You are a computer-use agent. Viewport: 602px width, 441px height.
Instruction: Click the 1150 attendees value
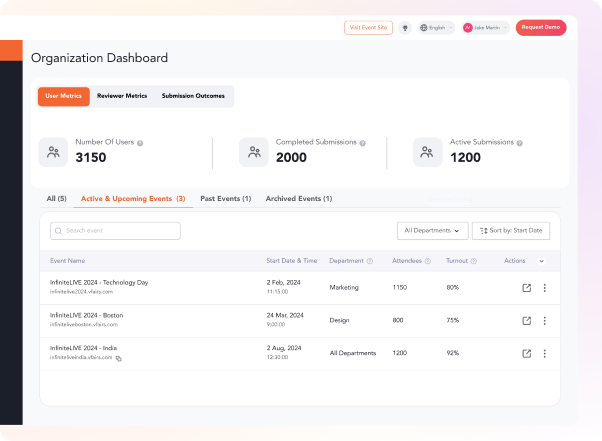pyautogui.click(x=400, y=287)
